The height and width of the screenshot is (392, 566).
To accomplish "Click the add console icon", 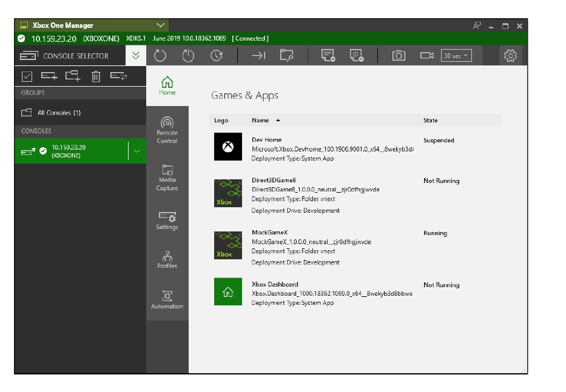I will tap(49, 76).
